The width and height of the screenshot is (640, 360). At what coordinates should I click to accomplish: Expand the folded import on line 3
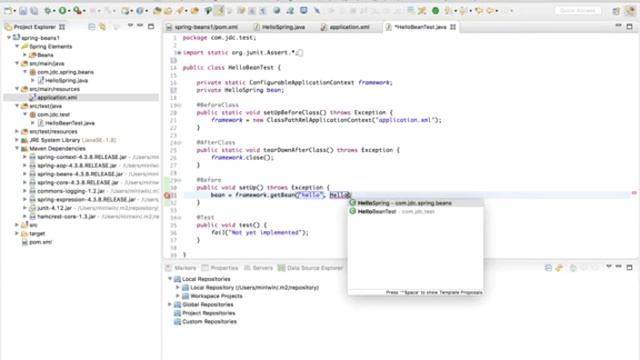point(179,53)
